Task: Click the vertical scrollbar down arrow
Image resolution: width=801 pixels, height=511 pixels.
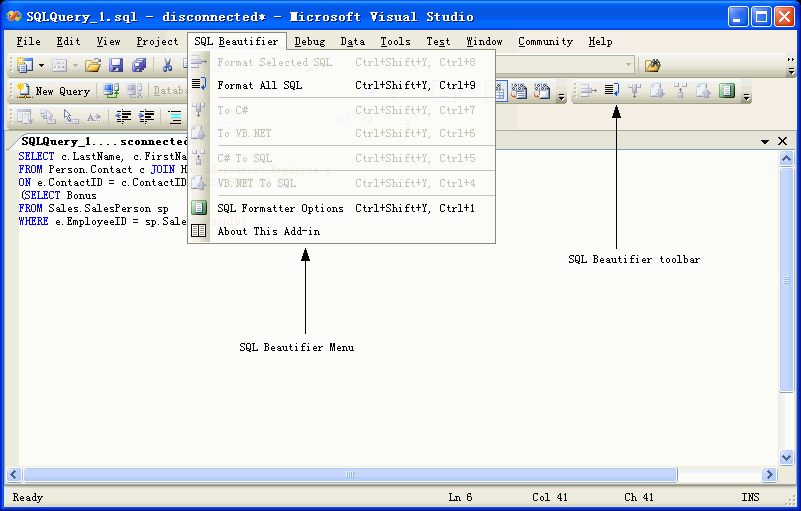Action: pyautogui.click(x=786, y=457)
